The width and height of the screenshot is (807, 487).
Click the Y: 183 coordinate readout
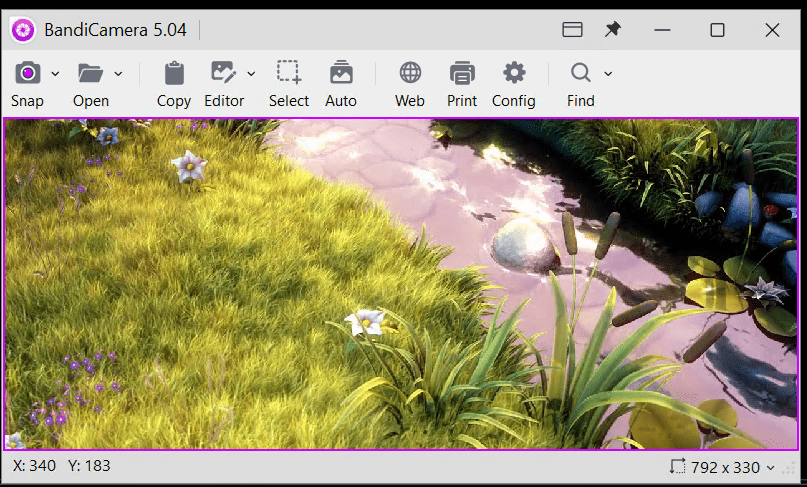[89, 466]
